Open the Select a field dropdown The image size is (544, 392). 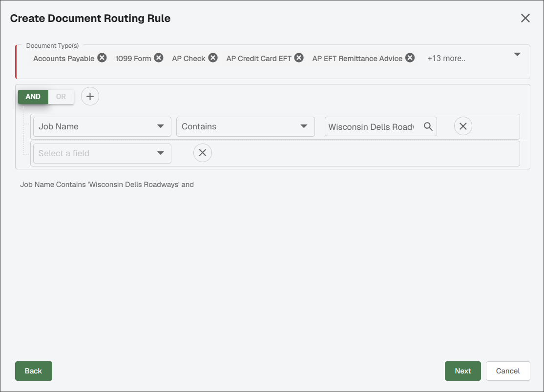103,153
